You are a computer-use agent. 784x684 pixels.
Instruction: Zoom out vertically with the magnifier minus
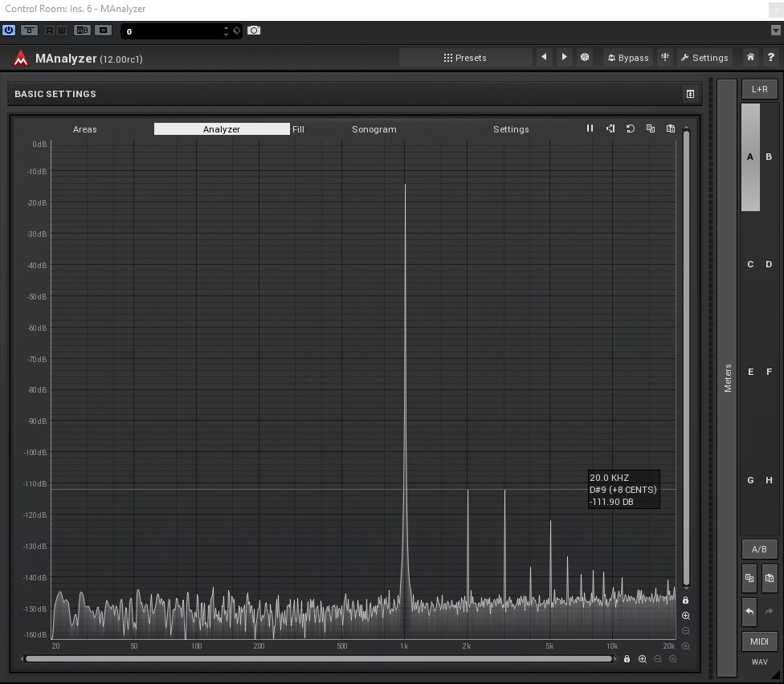686,631
